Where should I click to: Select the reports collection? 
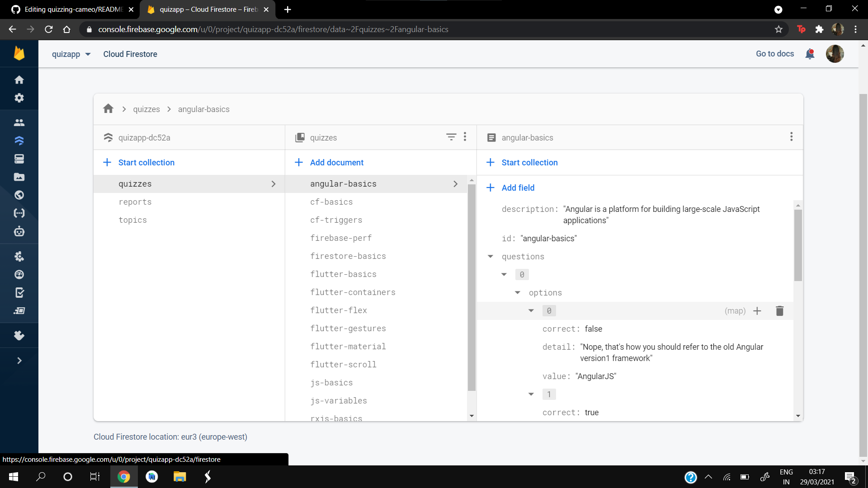tap(135, 202)
